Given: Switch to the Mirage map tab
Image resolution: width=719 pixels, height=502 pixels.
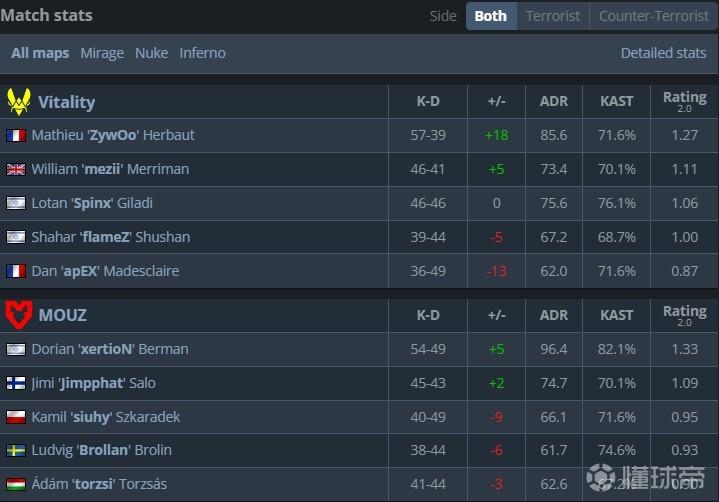Looking at the screenshot, I should pyautogui.click(x=102, y=53).
